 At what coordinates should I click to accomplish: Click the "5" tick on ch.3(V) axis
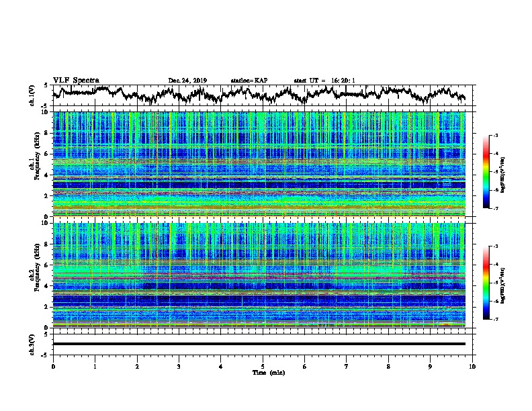[46, 334]
